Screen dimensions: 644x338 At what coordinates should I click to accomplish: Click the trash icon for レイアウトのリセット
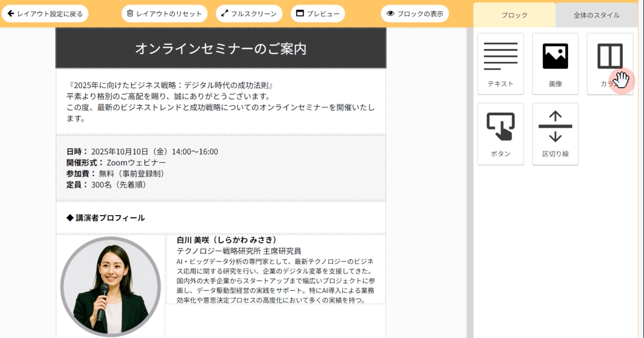pos(130,13)
